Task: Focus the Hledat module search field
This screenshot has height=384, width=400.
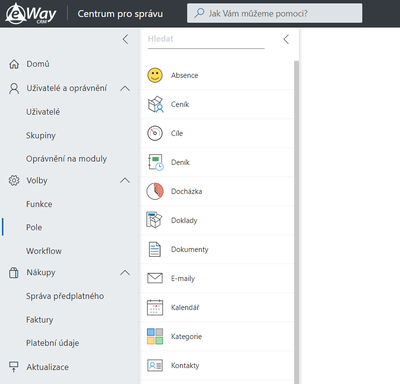Action: point(206,40)
